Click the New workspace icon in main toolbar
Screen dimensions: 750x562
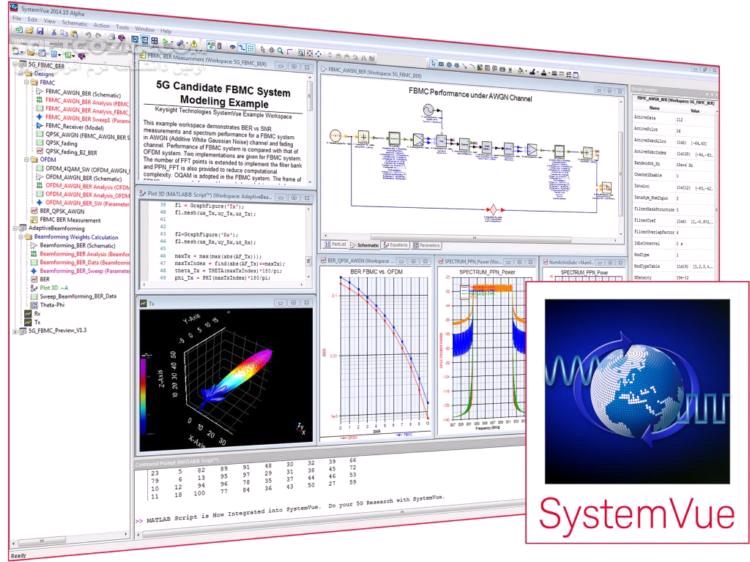click(x=19, y=30)
